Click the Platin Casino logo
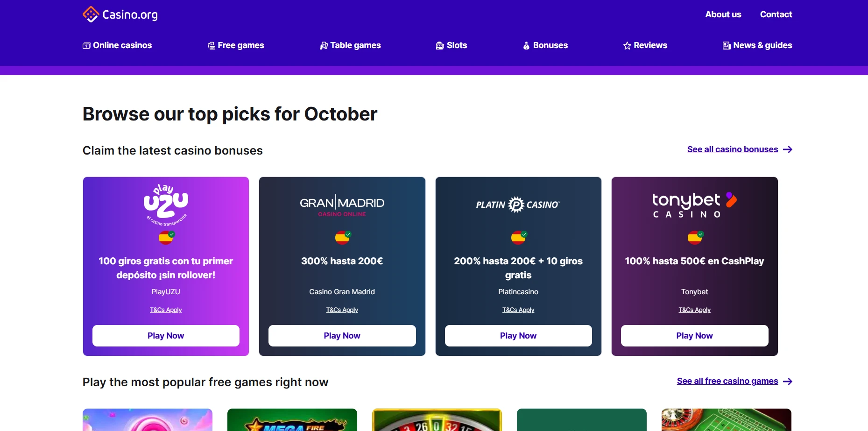 pyautogui.click(x=518, y=205)
